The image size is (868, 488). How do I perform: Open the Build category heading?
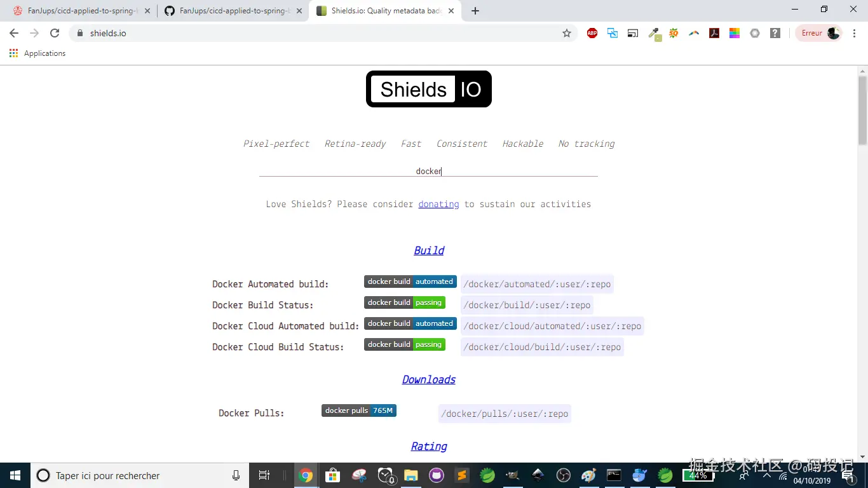point(429,250)
